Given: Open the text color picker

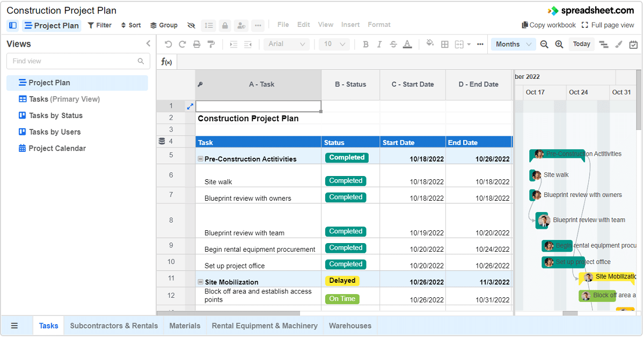Looking at the screenshot, I should pos(407,44).
